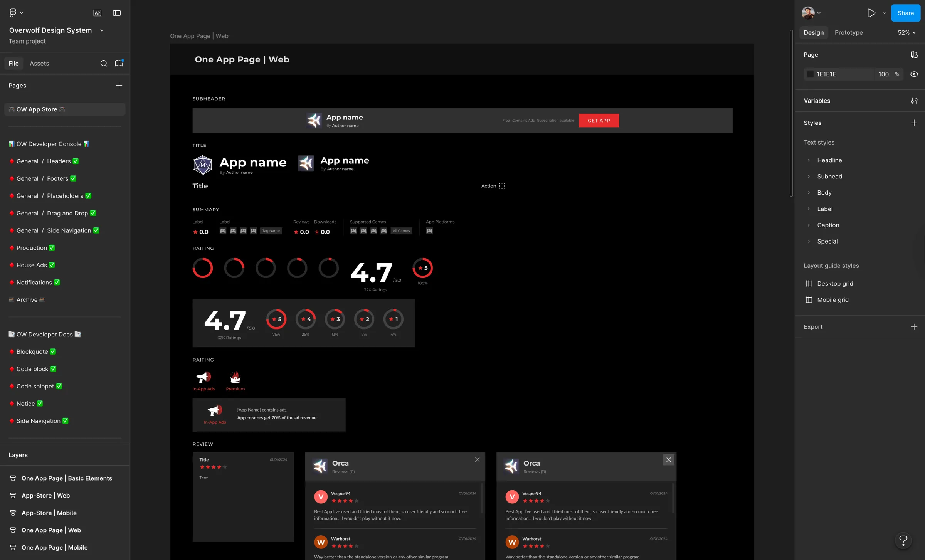
Task: Toggle page background visibility eye
Action: 914,74
